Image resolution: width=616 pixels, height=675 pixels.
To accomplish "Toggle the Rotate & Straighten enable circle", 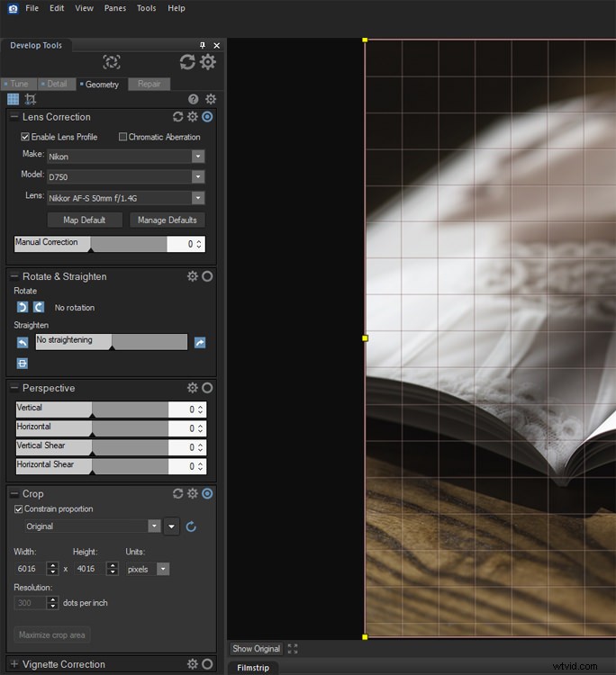I will pyautogui.click(x=207, y=276).
